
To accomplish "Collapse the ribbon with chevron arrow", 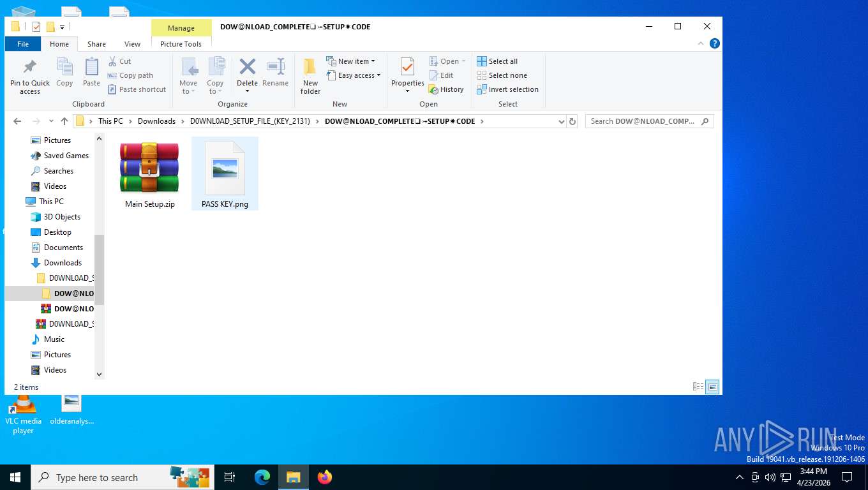I will [x=701, y=44].
